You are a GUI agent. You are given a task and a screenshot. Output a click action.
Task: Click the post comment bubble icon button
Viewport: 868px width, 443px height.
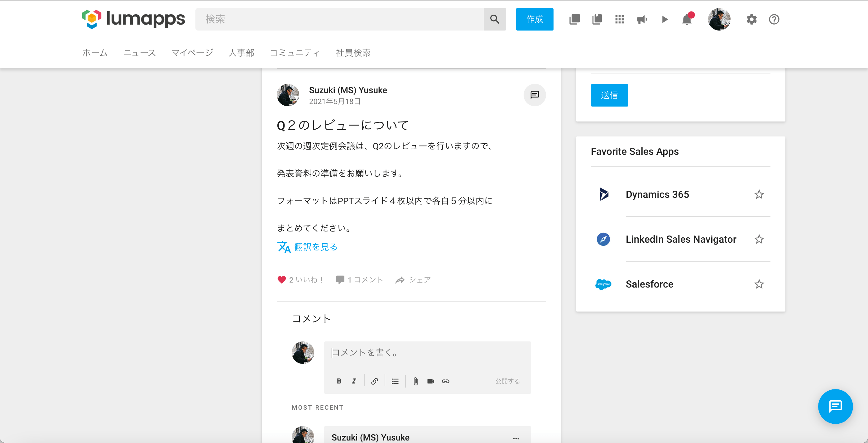point(535,95)
